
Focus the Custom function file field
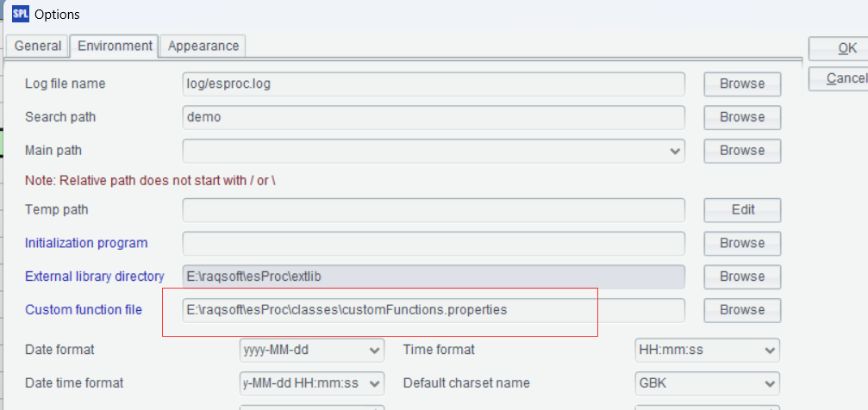(434, 309)
